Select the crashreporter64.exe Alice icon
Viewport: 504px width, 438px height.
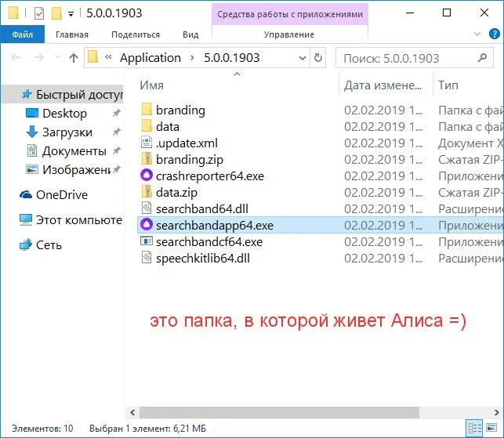[147, 176]
